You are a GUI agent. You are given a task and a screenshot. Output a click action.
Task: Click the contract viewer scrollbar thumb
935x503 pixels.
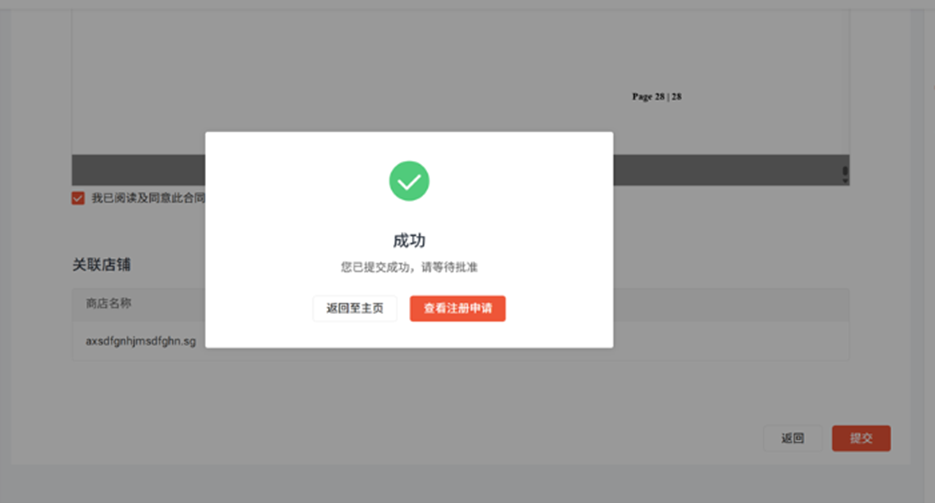(845, 171)
